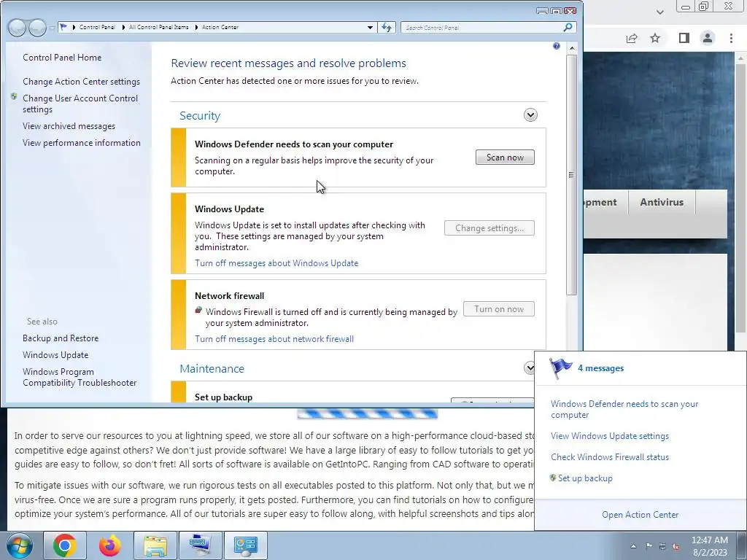The height and width of the screenshot is (560, 747).
Task: Click Scan now for Windows Defender
Action: tap(505, 157)
